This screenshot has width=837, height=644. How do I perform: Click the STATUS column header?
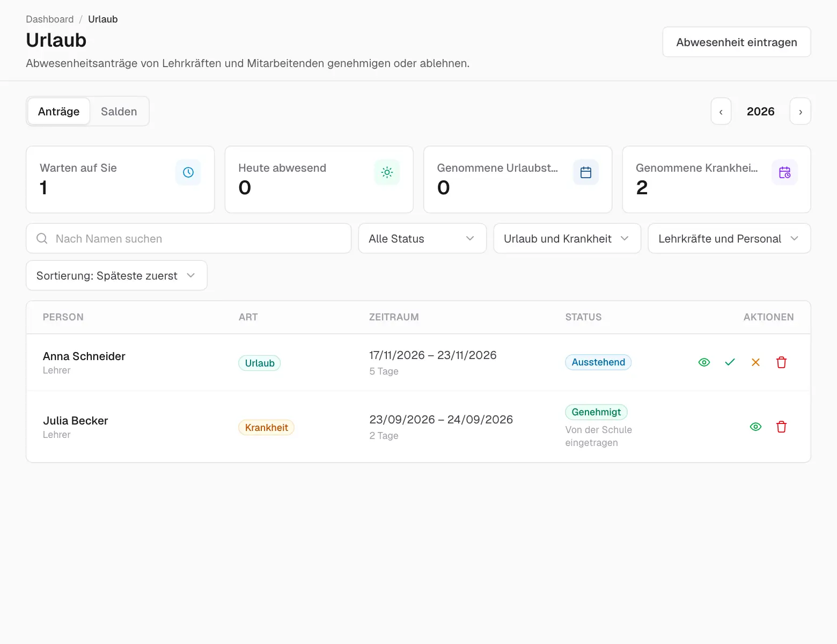(x=583, y=317)
